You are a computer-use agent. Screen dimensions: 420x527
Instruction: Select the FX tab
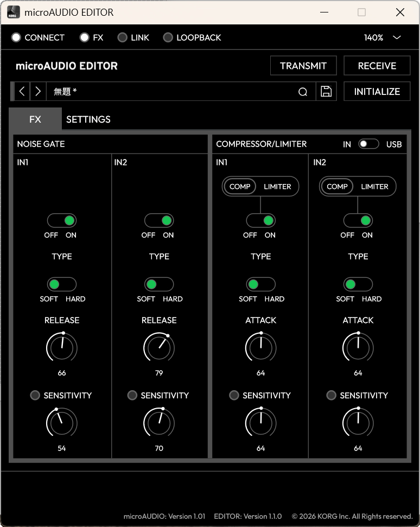click(35, 119)
